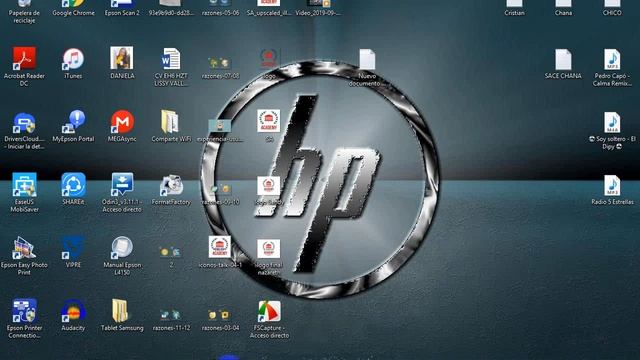
Task: Open FormatFactory shortcut
Action: pos(171,186)
